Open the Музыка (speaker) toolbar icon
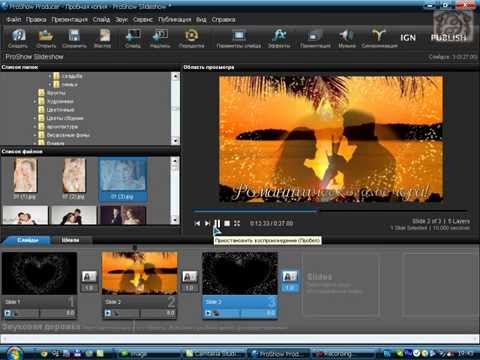480x360 pixels. (x=347, y=38)
